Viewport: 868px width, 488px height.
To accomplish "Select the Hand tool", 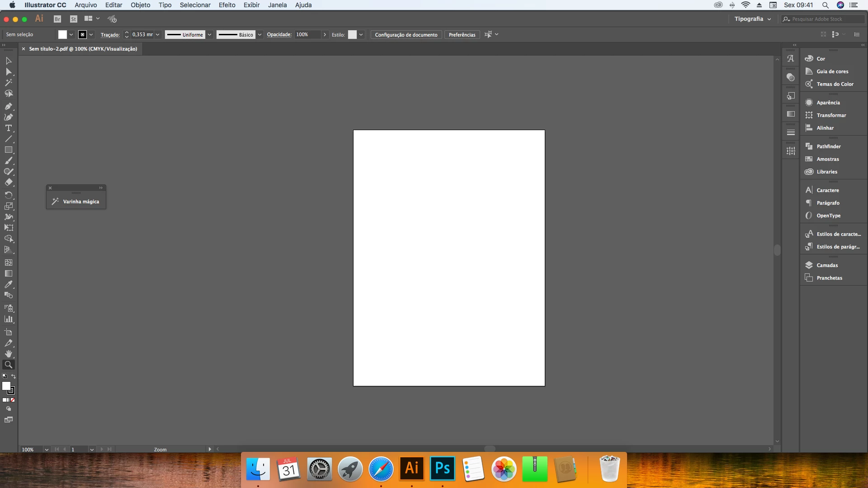I will 8,354.
